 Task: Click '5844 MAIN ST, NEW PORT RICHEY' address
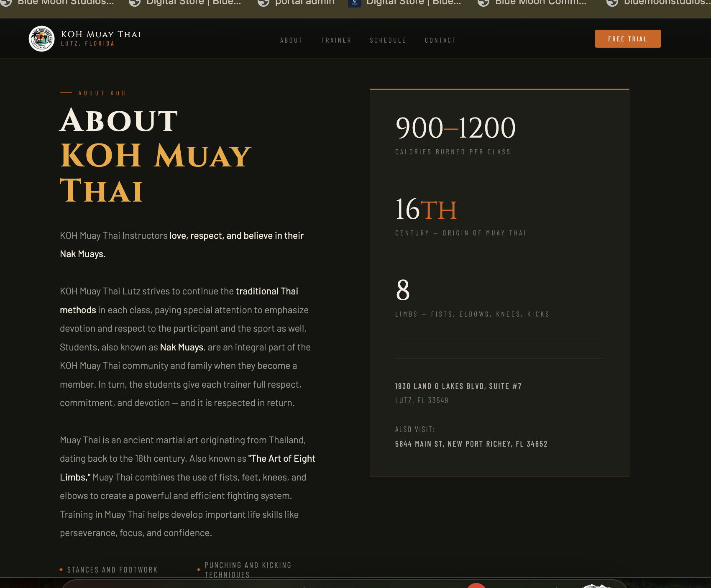[471, 444]
